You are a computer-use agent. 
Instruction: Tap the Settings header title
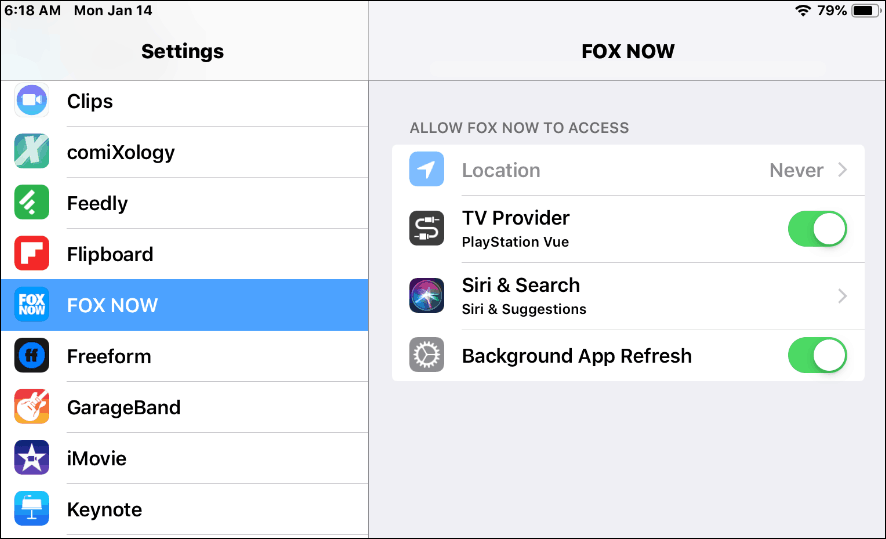183,51
